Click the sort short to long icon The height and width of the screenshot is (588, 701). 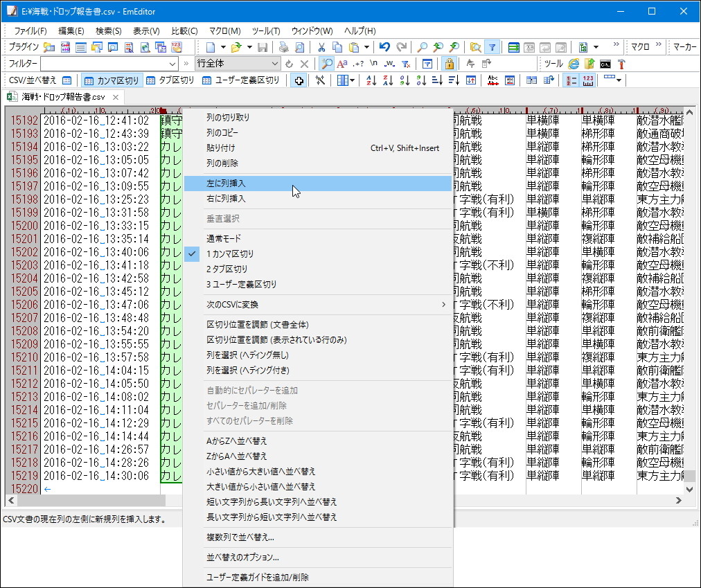437,80
